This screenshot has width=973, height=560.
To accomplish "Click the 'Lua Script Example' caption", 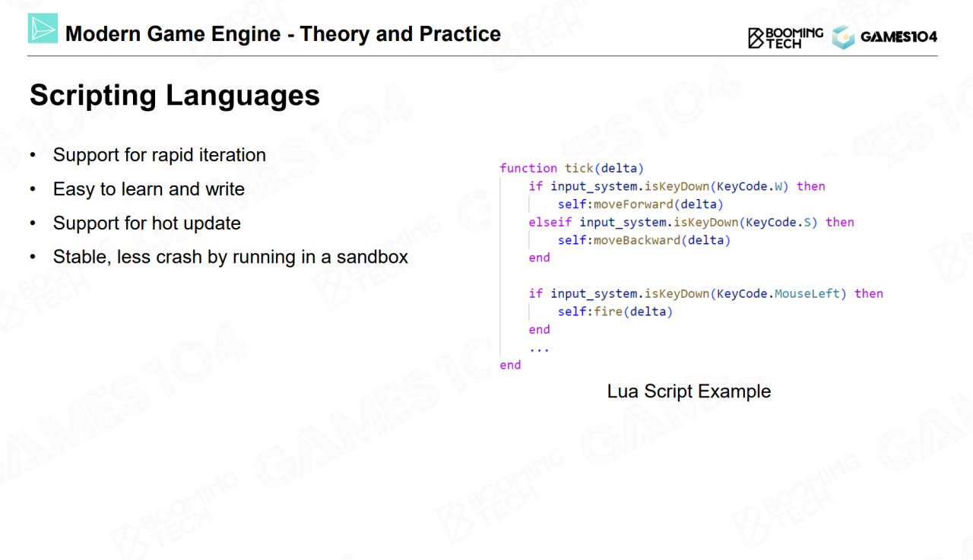I will click(x=689, y=391).
